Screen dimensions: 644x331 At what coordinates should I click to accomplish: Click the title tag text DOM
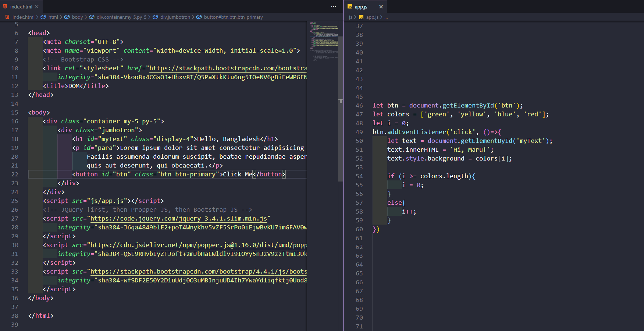coord(74,86)
